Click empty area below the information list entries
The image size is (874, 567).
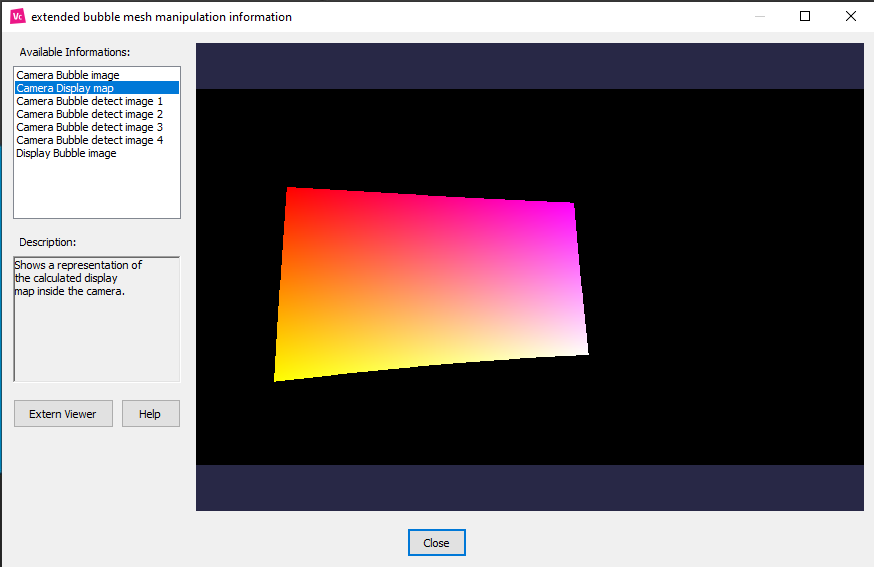(x=96, y=190)
